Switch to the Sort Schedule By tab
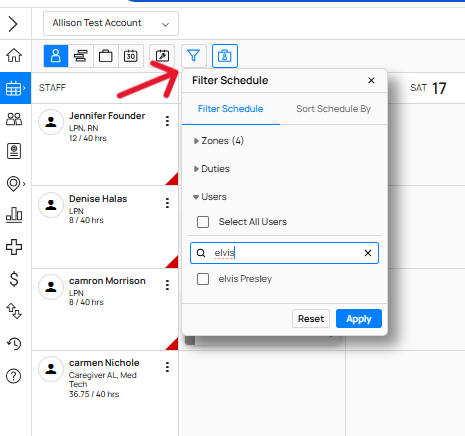The image size is (465, 436). coord(333,109)
